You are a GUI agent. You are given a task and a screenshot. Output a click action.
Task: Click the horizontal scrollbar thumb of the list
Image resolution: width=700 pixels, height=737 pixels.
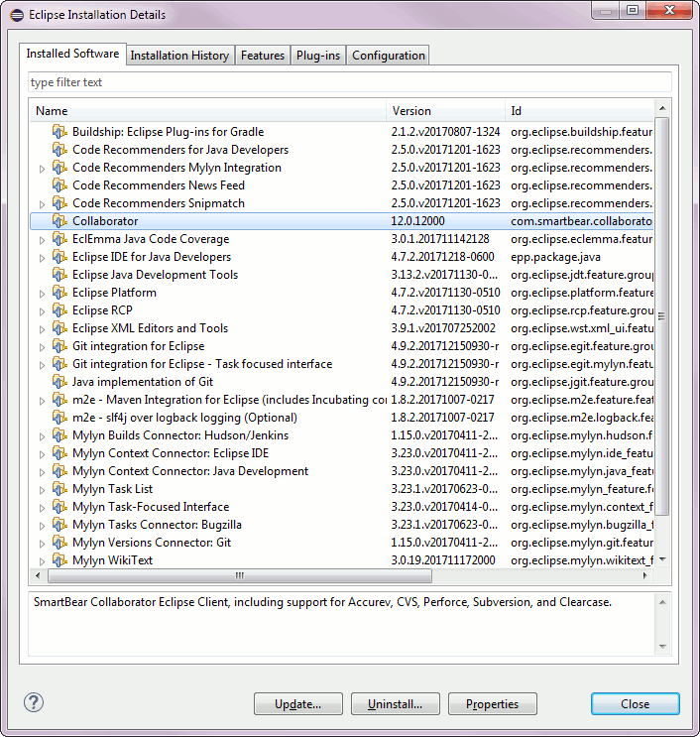pyautogui.click(x=240, y=575)
